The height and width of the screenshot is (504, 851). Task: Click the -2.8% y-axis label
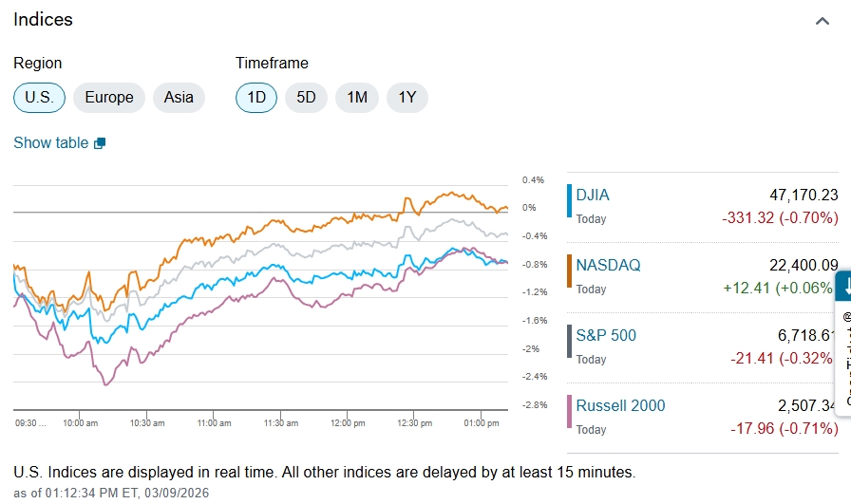point(535,404)
